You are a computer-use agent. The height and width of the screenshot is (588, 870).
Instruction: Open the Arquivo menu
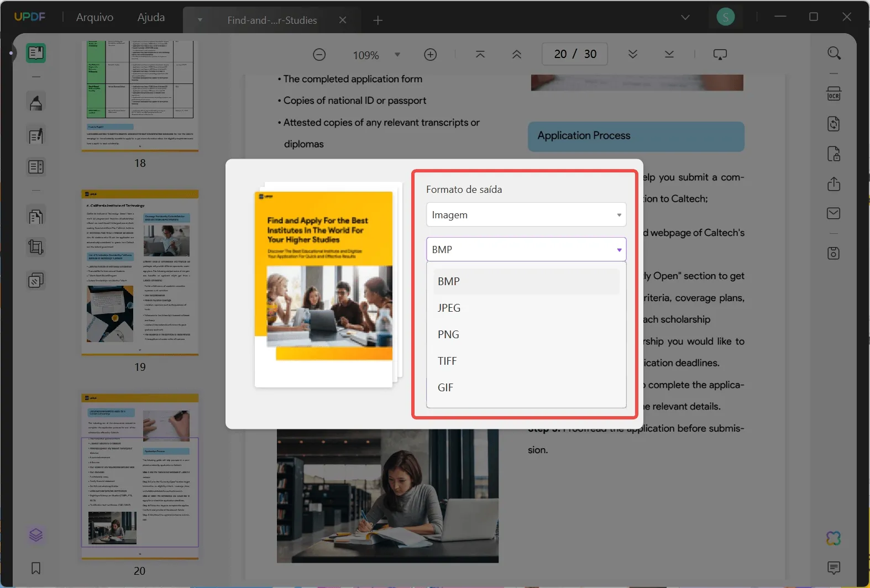coord(95,17)
